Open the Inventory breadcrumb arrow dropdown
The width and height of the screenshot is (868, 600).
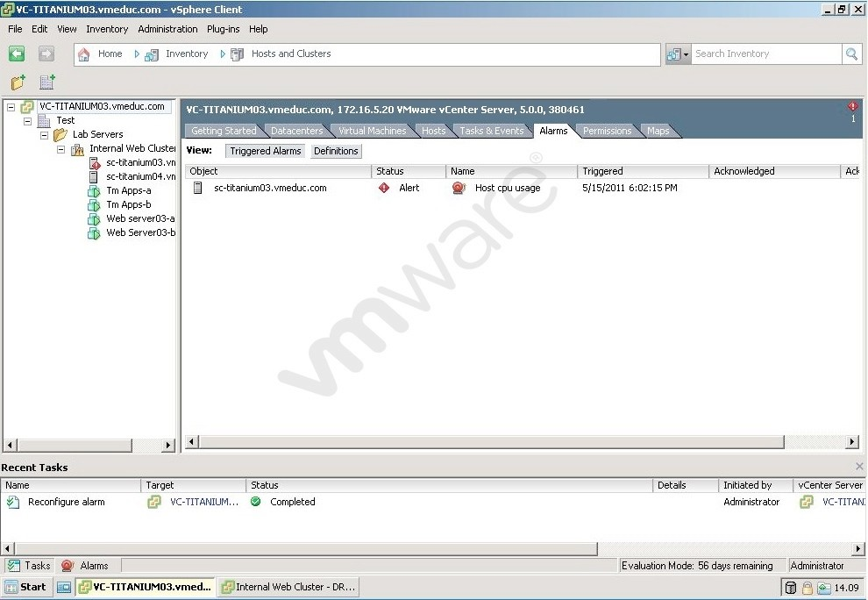tap(223, 54)
